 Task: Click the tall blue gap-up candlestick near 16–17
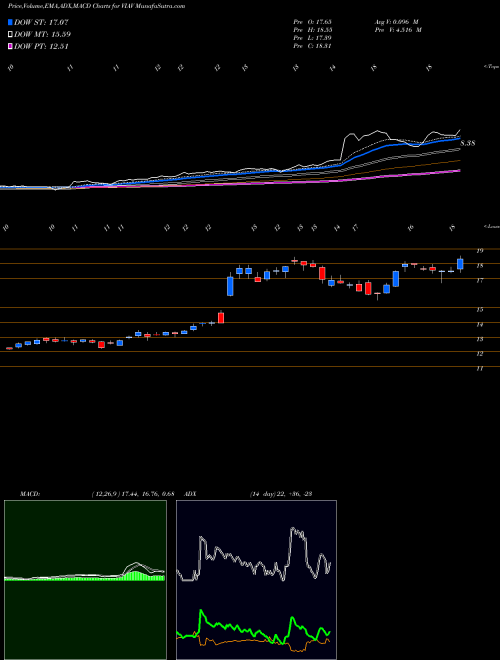coord(230,286)
